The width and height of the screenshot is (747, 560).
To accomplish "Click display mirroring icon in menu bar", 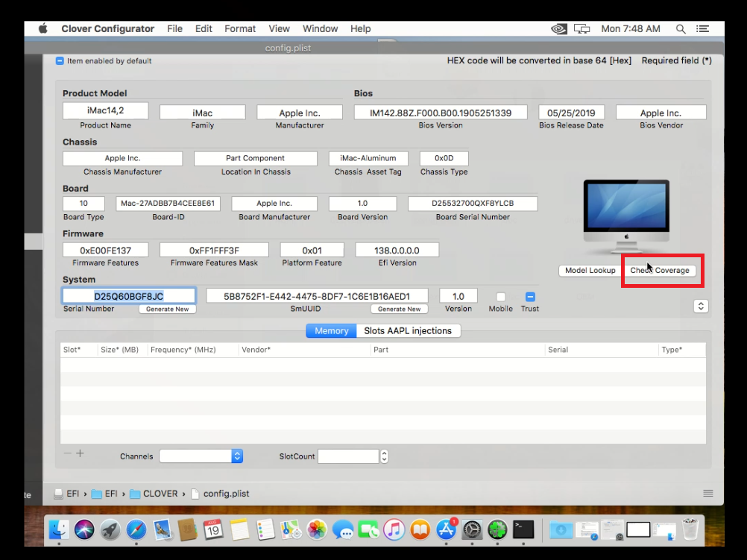I will click(x=581, y=29).
